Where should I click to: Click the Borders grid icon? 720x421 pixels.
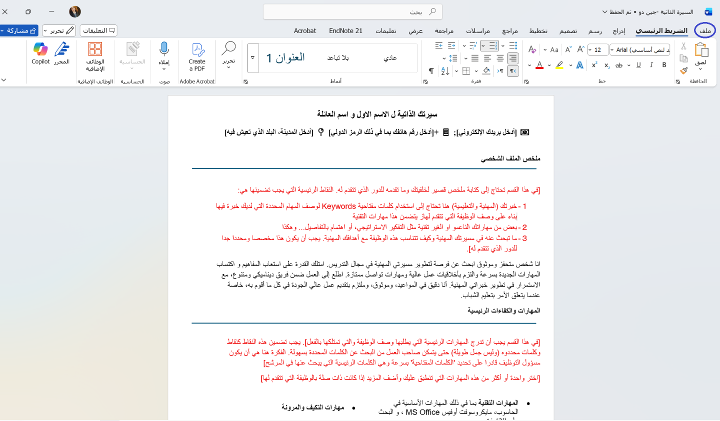coord(466,71)
